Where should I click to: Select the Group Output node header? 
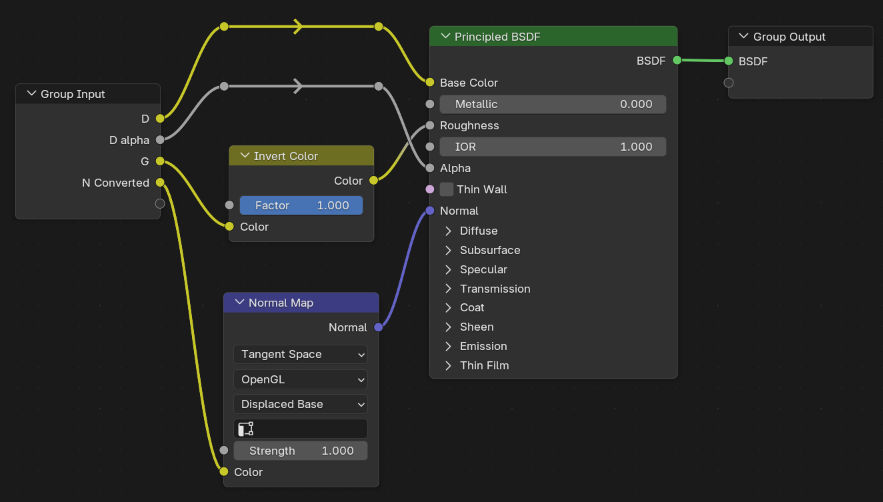(x=800, y=37)
